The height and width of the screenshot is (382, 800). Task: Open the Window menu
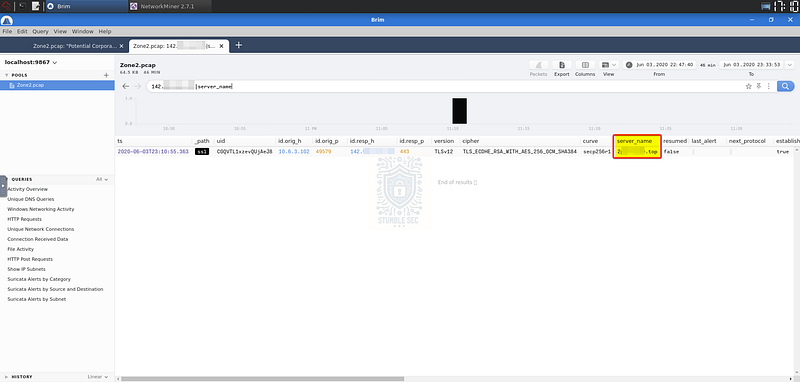83,31
